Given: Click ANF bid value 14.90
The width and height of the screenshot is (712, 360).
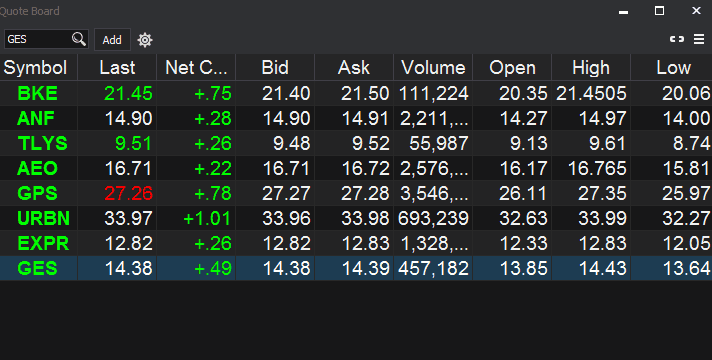Looking at the screenshot, I should (287, 118).
